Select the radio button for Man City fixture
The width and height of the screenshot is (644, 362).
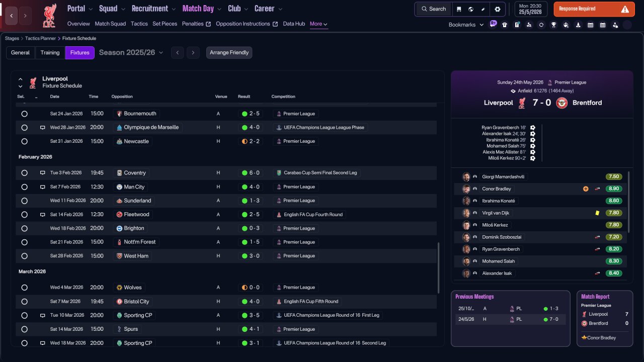click(x=24, y=187)
